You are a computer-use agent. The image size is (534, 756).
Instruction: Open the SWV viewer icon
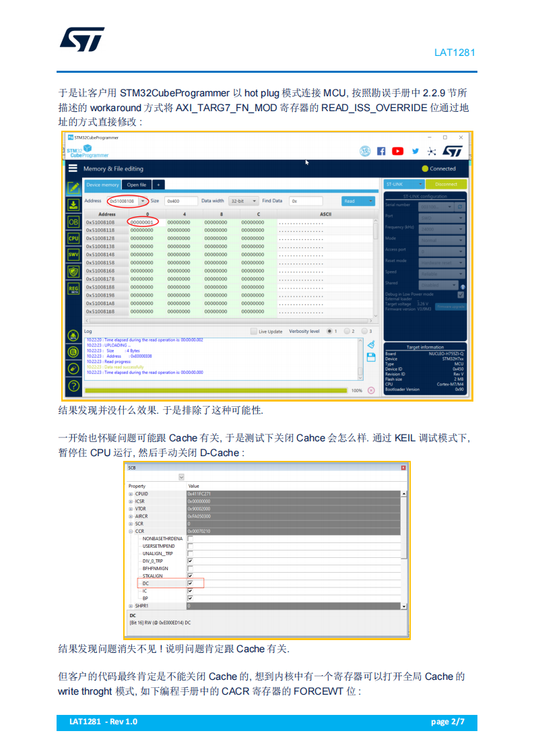click(73, 255)
